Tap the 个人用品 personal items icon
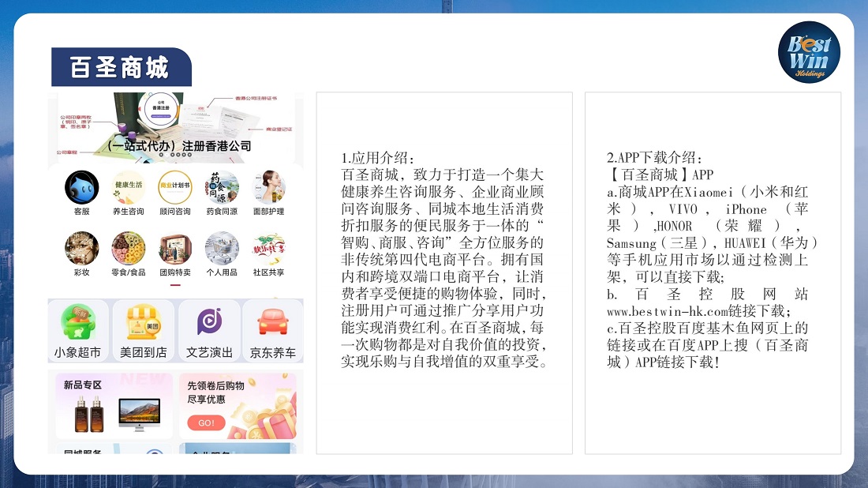This screenshot has height=488, width=868. tap(222, 249)
